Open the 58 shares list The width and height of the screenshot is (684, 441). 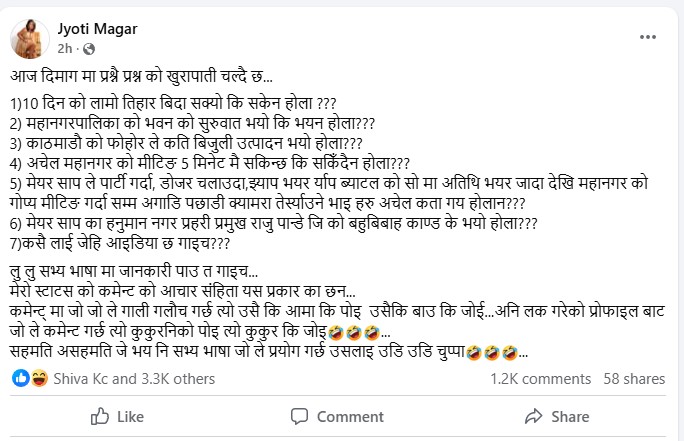[634, 379]
